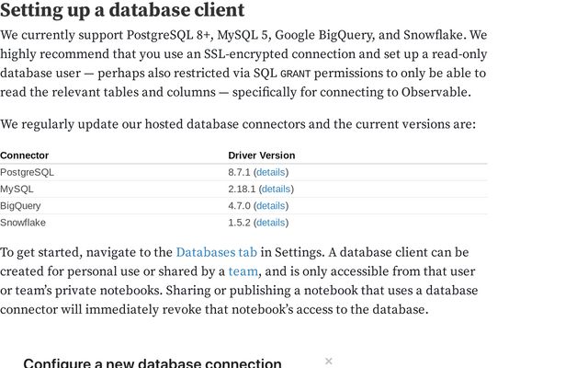Select the BigQuery connector name cell

pos(20,205)
